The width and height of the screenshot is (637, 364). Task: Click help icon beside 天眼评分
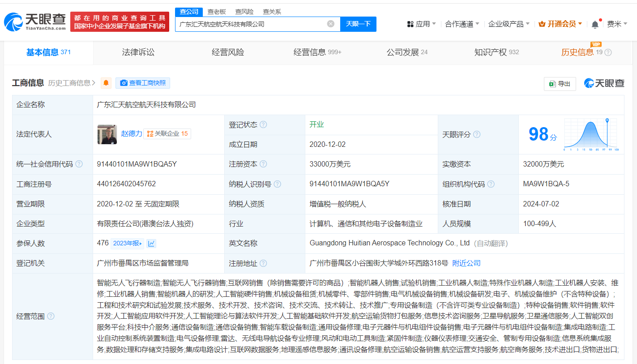477,134
